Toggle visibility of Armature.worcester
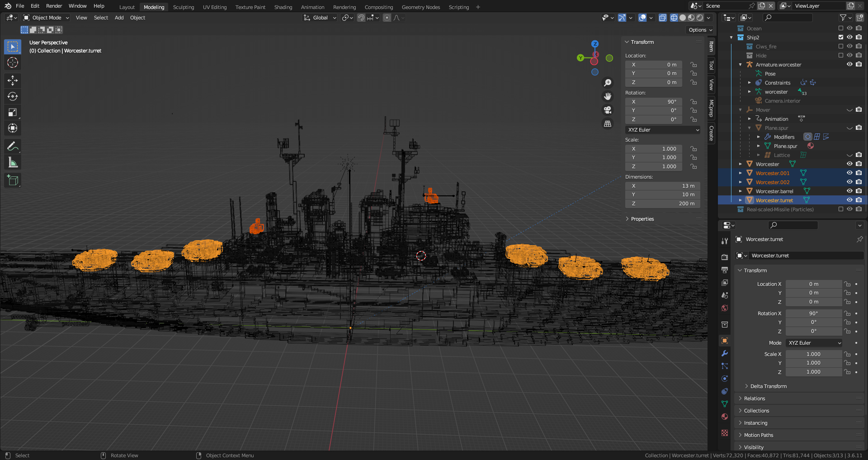The height and width of the screenshot is (460, 868). [849, 64]
